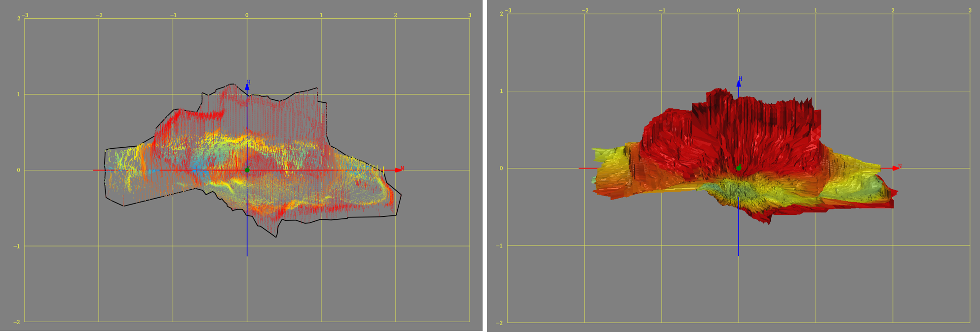
Task: Click top tick label '0' in right plot
Action: (x=739, y=10)
